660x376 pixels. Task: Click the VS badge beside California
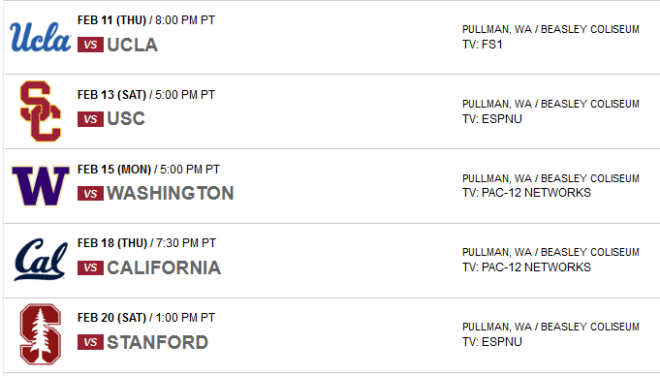(90, 268)
